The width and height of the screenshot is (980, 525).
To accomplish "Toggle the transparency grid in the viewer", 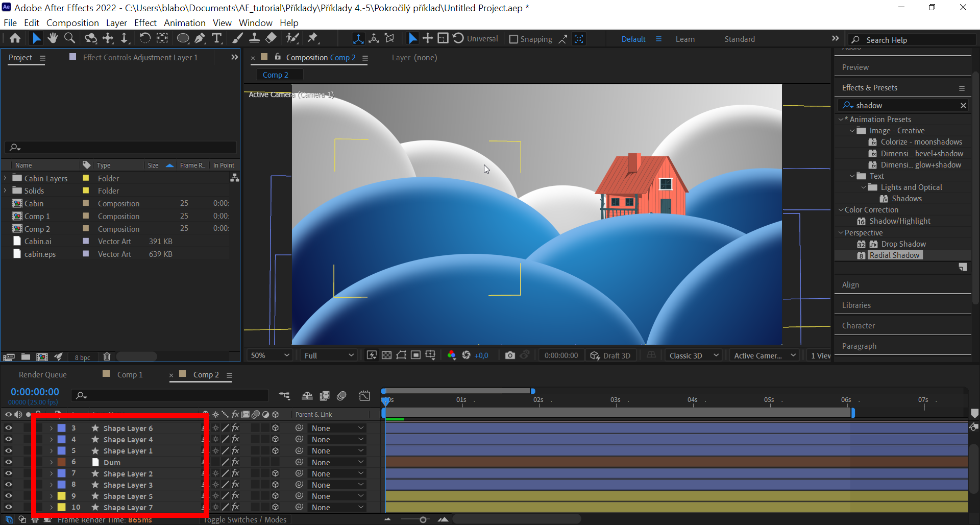I will tap(387, 355).
